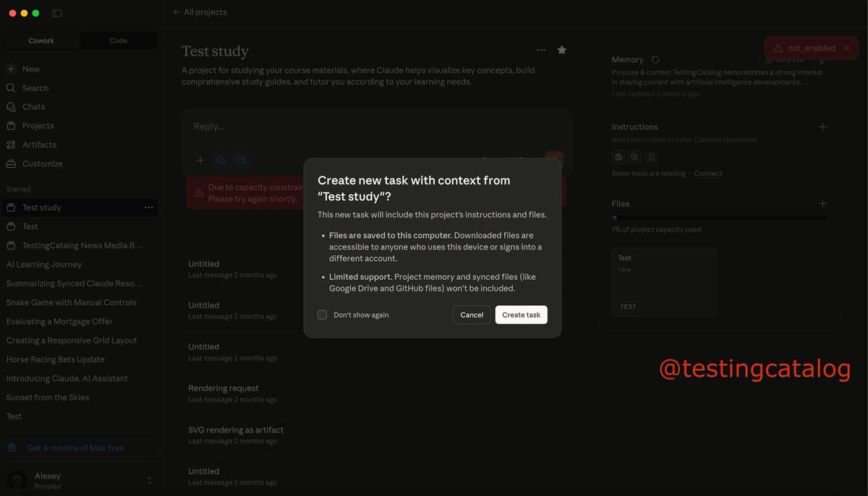
Task: Open the Projects section via its briefcase icon
Action: (x=12, y=125)
